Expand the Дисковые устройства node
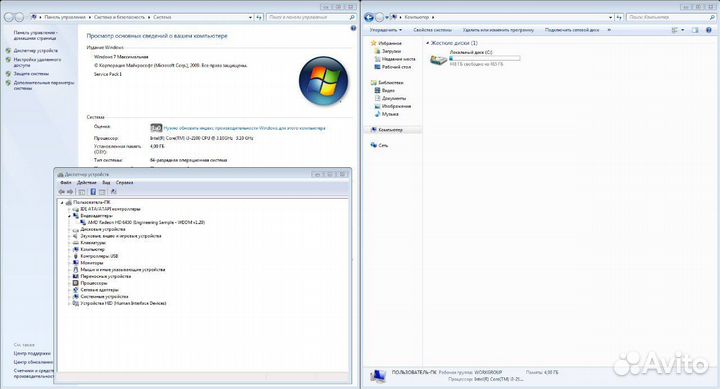The image size is (720, 389). click(70, 229)
